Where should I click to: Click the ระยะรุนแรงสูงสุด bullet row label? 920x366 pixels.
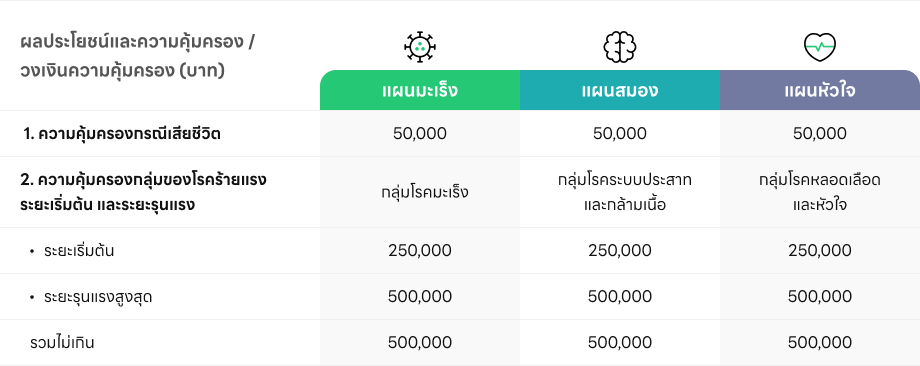[x=98, y=297]
